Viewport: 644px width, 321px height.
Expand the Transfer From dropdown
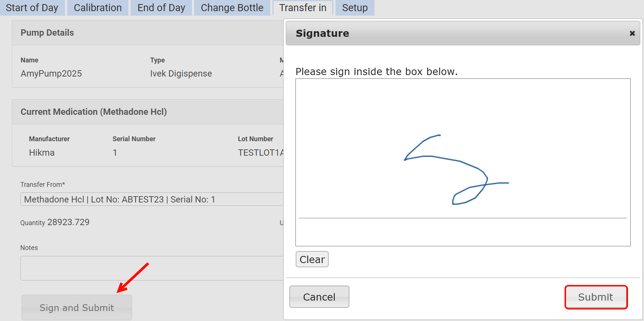pos(151,200)
